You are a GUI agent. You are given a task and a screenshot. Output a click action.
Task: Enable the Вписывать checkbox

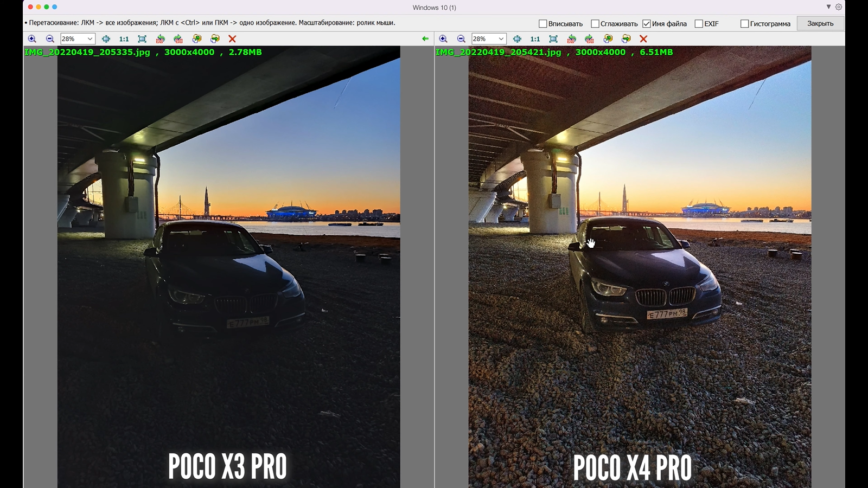point(542,24)
